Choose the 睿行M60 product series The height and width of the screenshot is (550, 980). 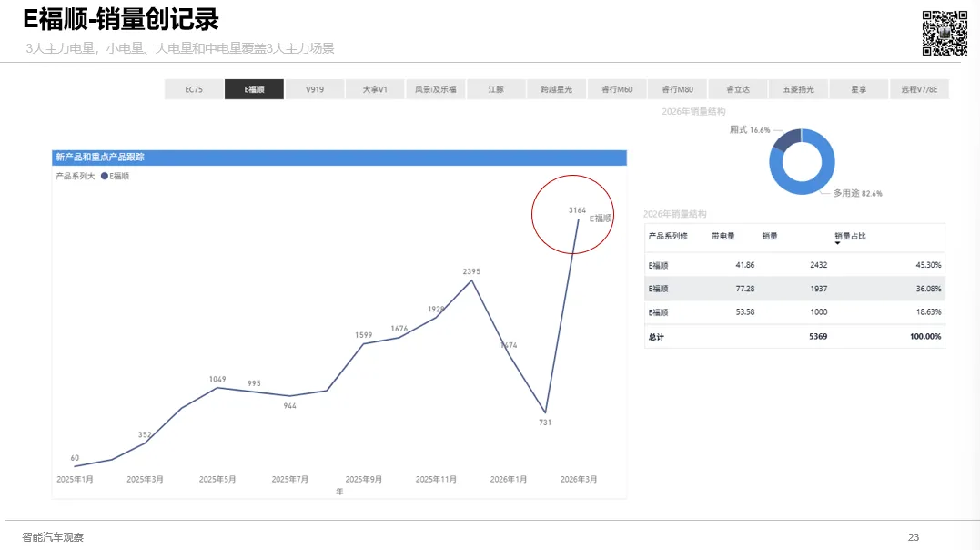pos(617,88)
